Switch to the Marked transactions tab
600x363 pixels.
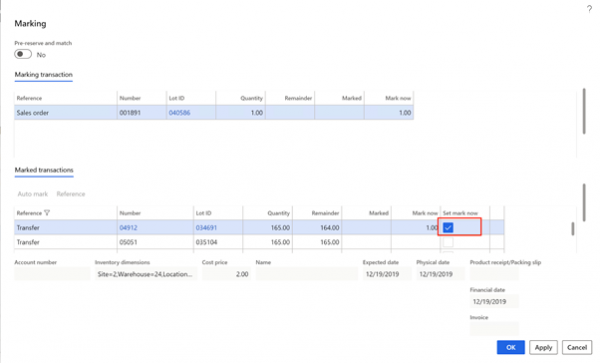[44, 170]
